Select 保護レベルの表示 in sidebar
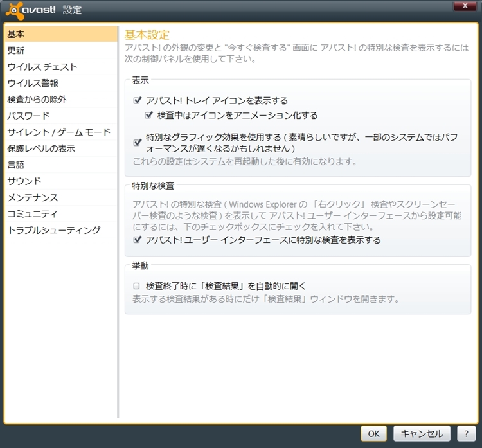482x448 pixels. [x=61, y=148]
